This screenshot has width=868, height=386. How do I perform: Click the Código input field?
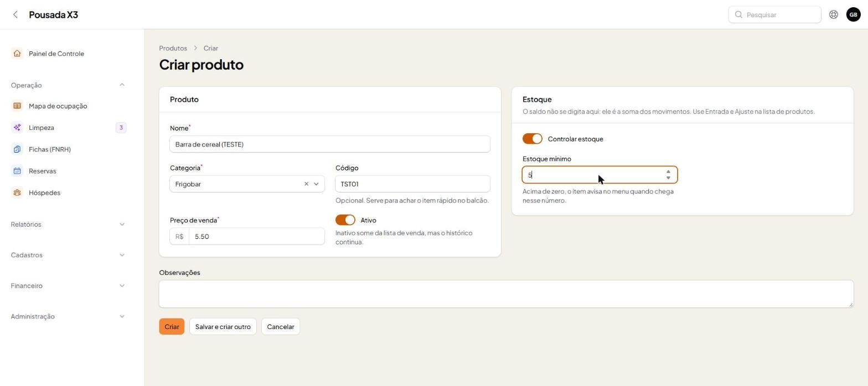tap(412, 184)
